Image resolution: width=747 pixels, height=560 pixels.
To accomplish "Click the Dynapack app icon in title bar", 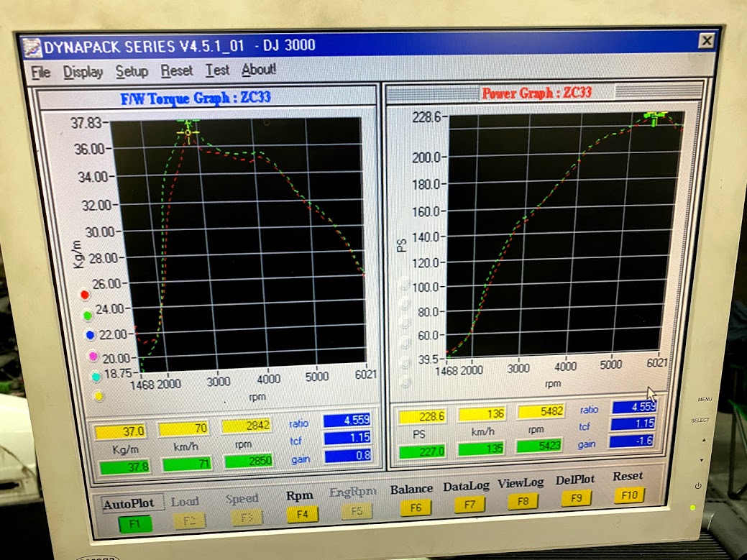I will tap(32, 48).
